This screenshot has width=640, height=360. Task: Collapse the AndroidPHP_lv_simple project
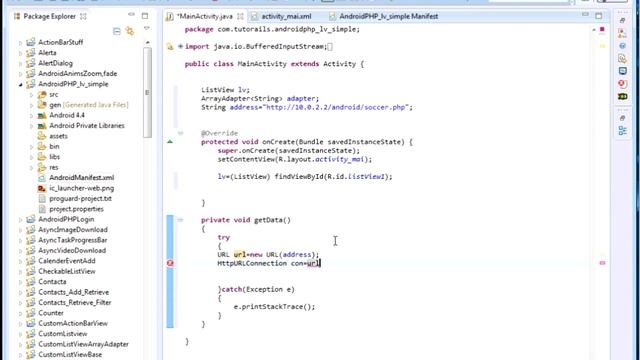[x=20, y=84]
